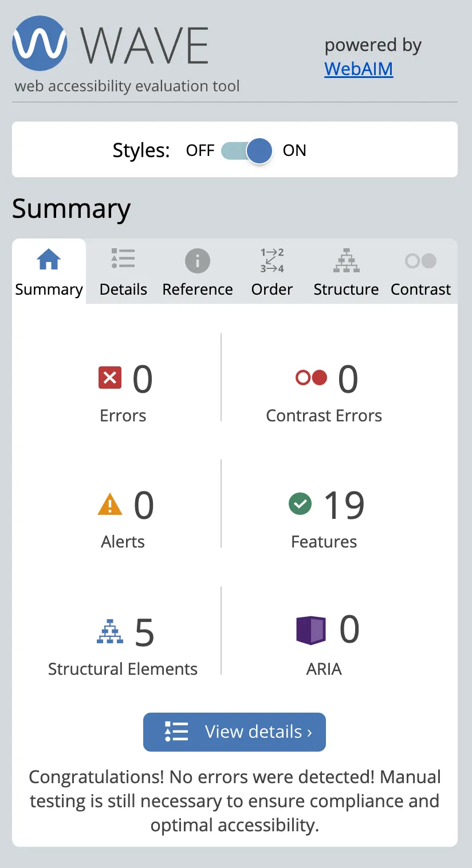Click the Features green checkmark icon
Viewport: 472px width, 868px height.
[x=300, y=504]
